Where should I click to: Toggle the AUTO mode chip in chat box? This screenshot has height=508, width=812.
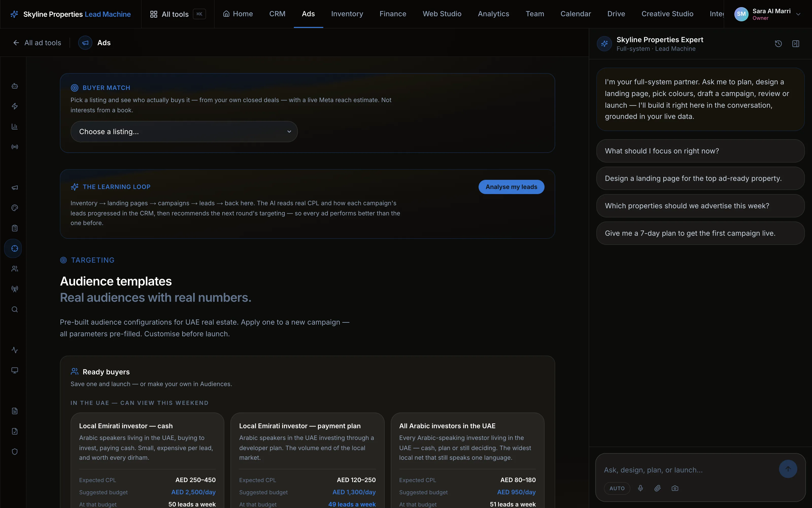617,488
